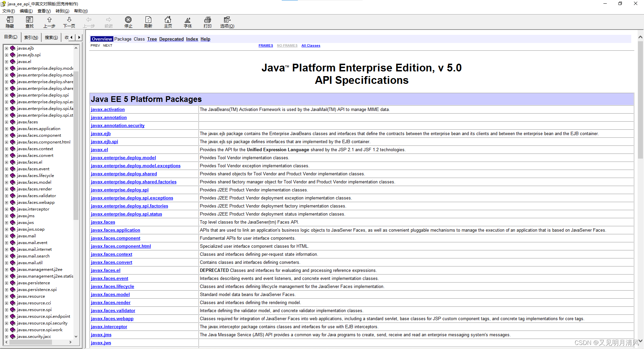Select the Deprecated navigation item

click(171, 39)
